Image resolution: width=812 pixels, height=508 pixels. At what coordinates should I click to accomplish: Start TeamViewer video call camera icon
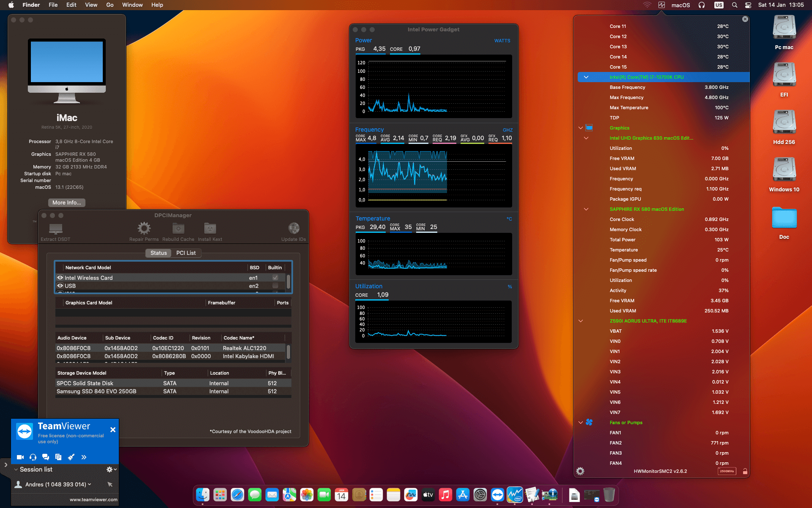point(20,457)
